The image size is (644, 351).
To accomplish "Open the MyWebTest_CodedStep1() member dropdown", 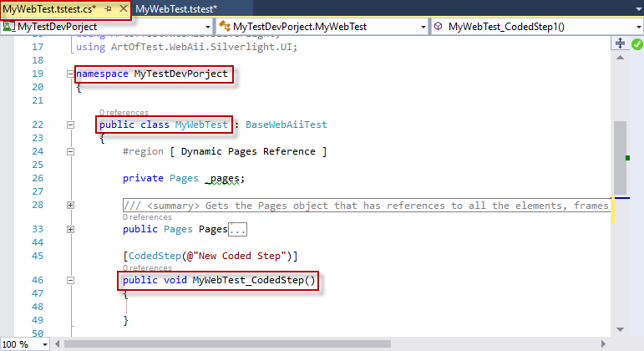I will [639, 27].
